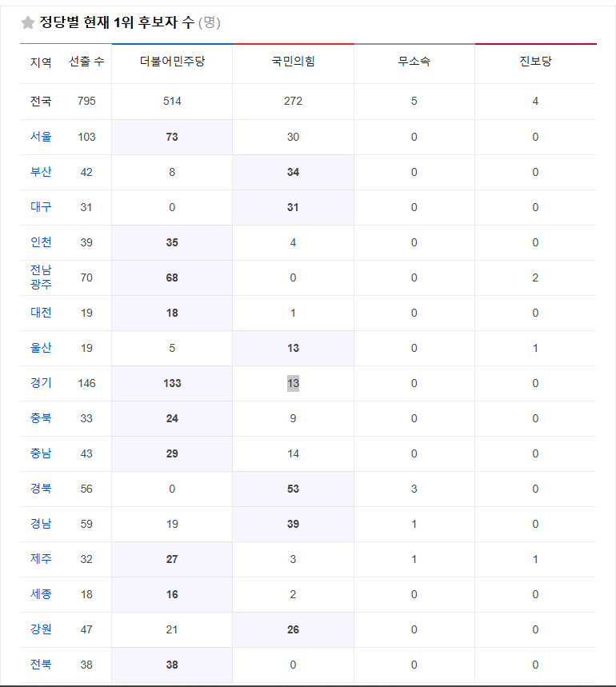Image resolution: width=616 pixels, height=687 pixels.
Task: Select the bold 35 in 인천 row
Action: coord(172,242)
